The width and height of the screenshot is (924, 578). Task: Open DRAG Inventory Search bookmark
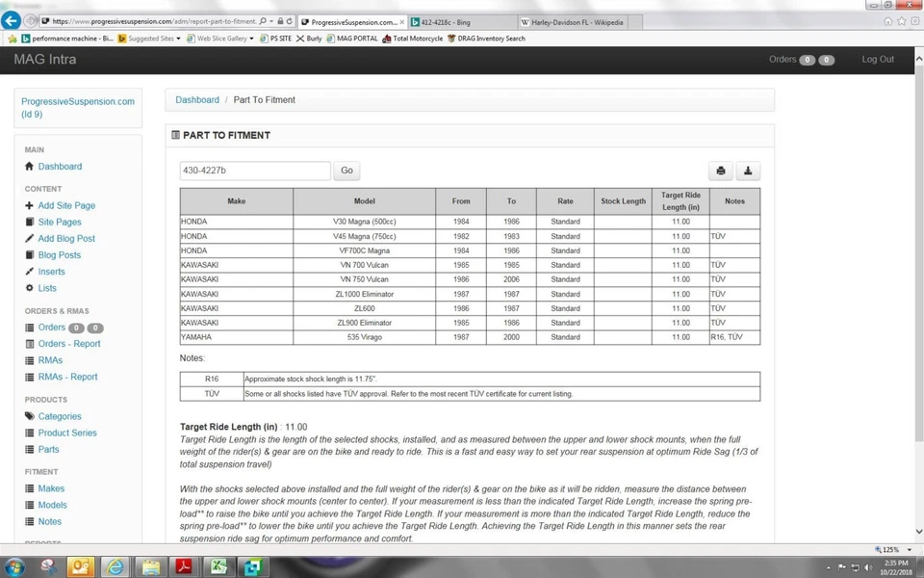point(486,39)
